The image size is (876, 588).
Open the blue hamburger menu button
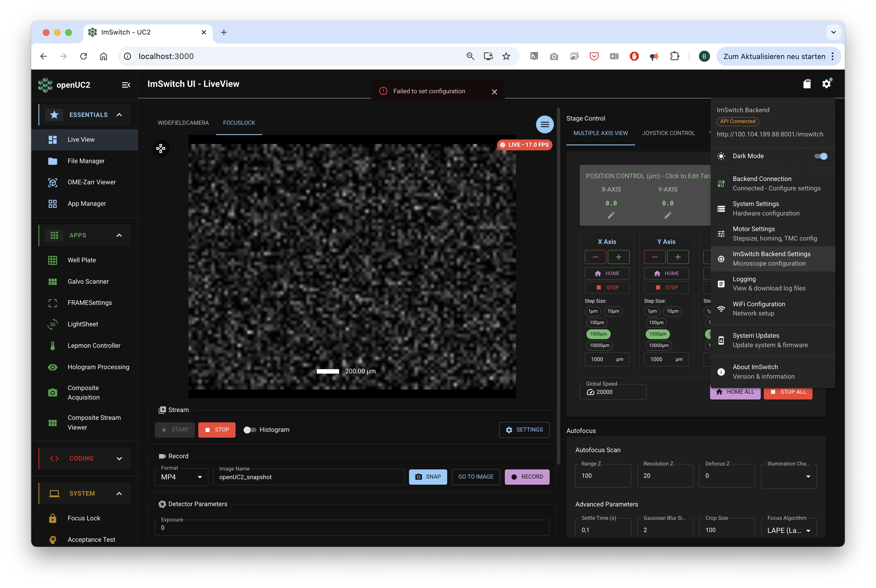[x=544, y=124]
